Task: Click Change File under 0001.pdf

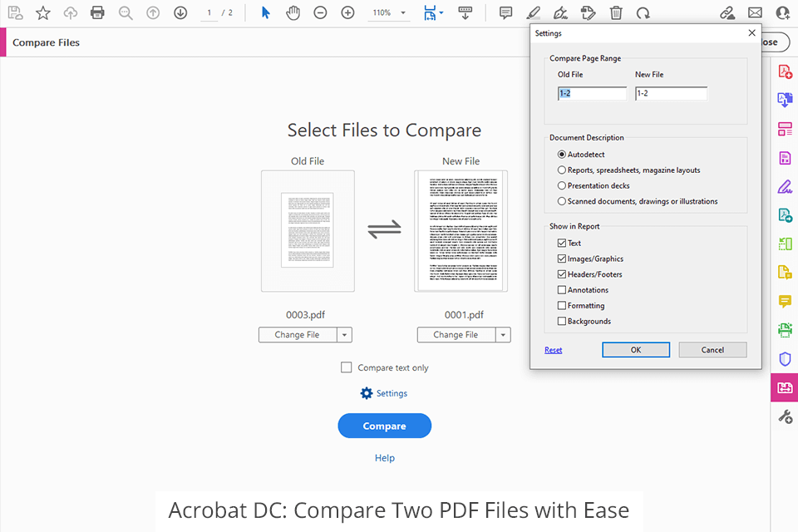Action: [456, 335]
